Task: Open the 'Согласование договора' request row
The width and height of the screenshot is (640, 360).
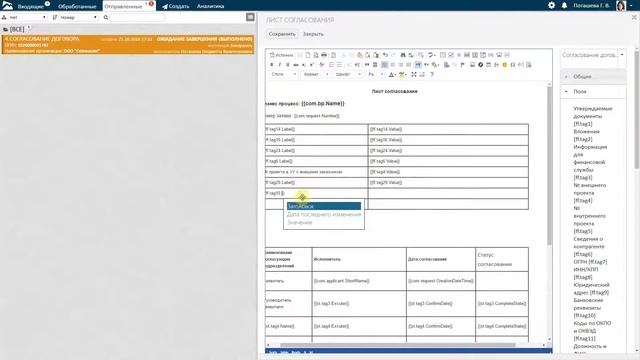Action: (128, 44)
